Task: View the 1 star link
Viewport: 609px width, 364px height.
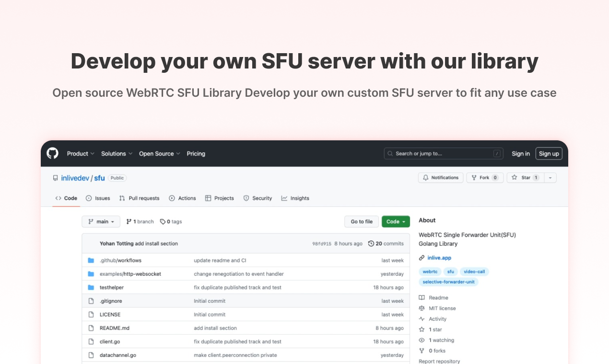Action: [430, 330]
